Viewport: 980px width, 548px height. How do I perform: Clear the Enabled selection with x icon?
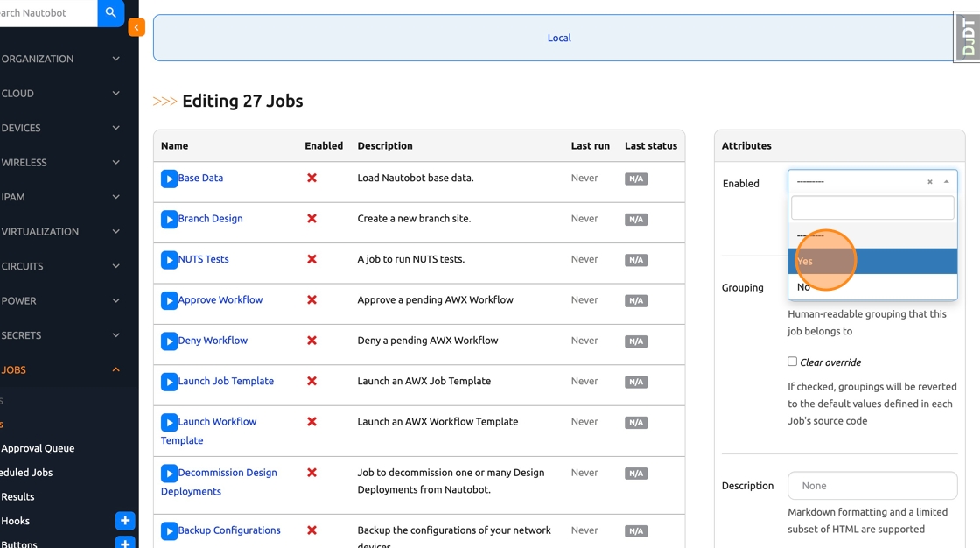coord(929,182)
